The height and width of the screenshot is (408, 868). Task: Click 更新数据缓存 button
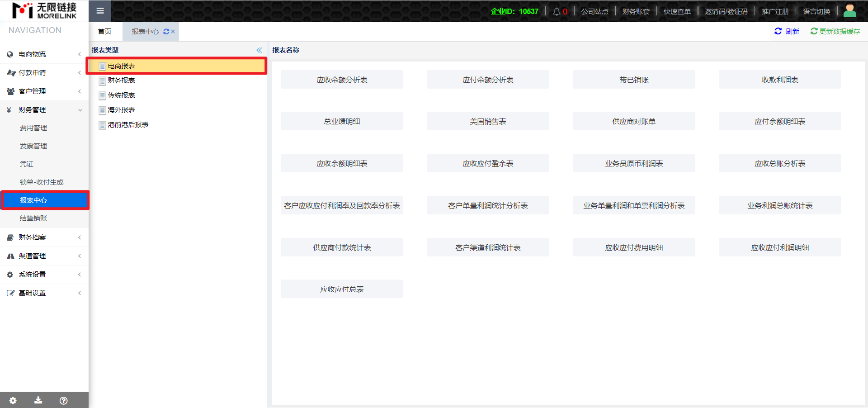tap(835, 31)
